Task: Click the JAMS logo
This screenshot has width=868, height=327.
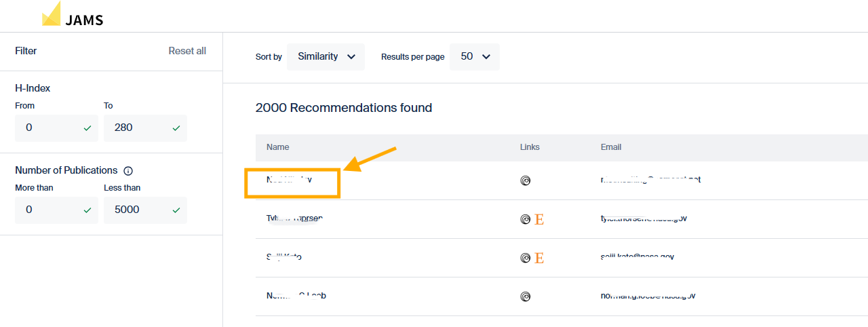Action: [73, 15]
